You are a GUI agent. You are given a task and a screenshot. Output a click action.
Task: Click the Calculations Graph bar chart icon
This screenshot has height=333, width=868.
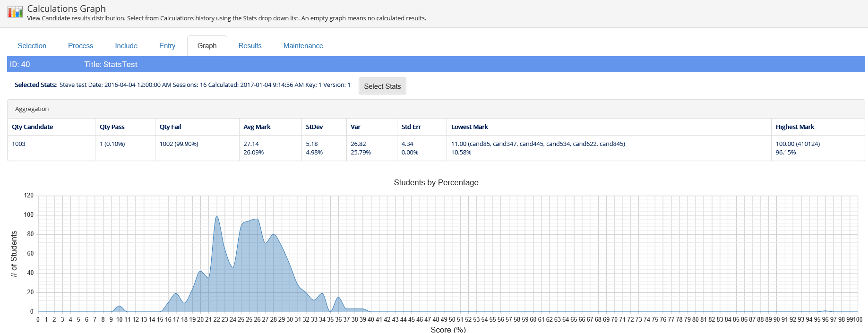(15, 12)
